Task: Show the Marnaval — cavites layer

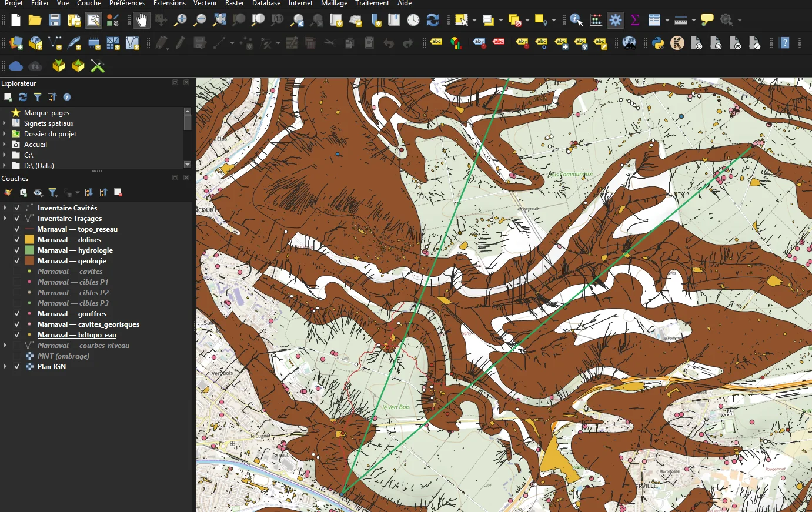Action: point(17,272)
